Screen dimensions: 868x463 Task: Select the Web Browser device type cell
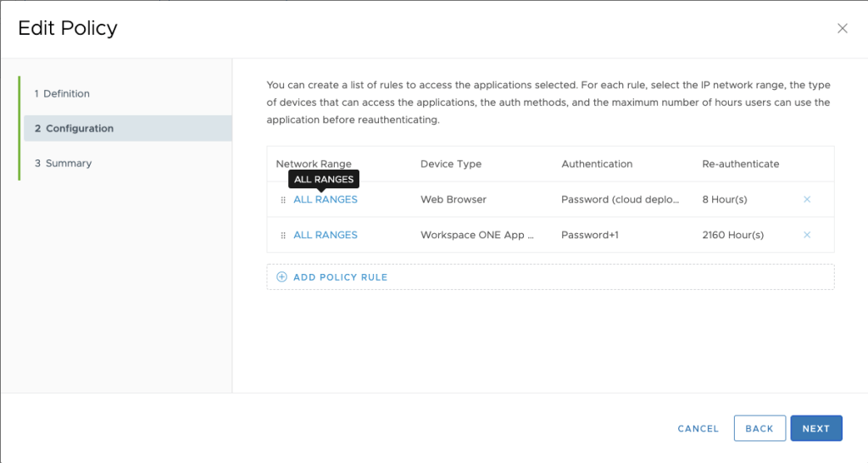(x=453, y=200)
